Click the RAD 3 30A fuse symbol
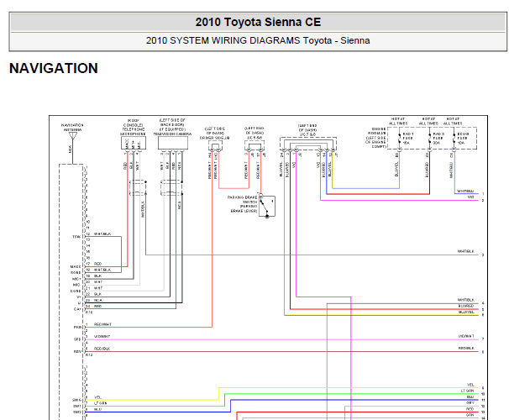This screenshot has width=509, height=420. coord(429,139)
